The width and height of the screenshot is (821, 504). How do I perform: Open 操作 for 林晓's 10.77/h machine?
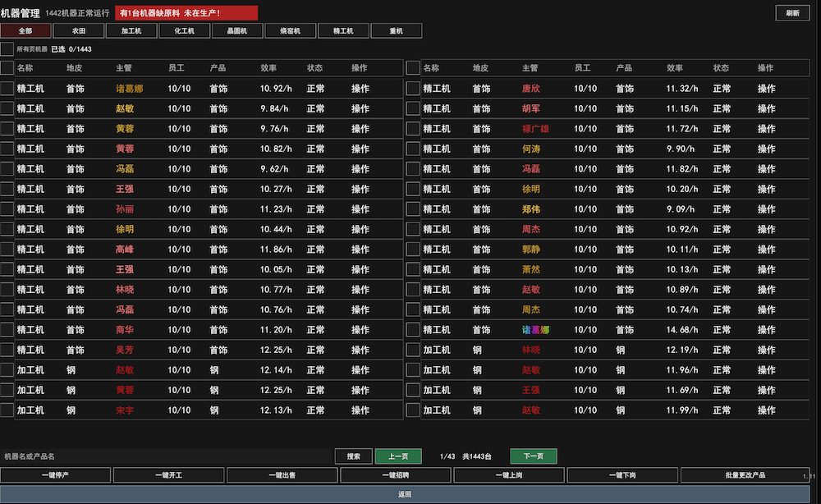[x=360, y=290]
